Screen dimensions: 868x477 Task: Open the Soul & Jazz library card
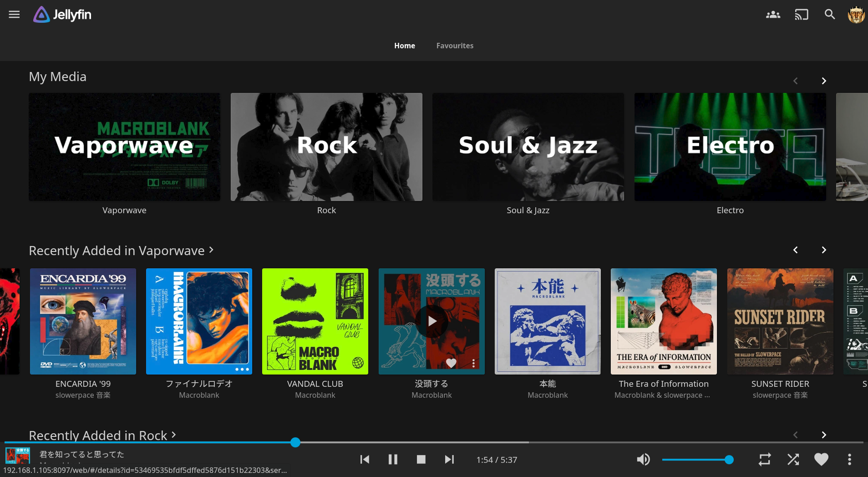[528, 147]
